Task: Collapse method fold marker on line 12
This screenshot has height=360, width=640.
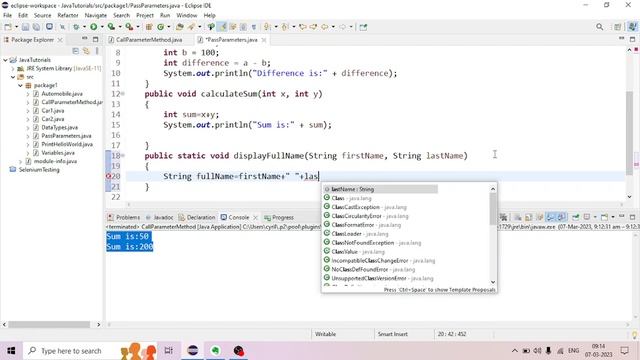Action: tap(123, 94)
